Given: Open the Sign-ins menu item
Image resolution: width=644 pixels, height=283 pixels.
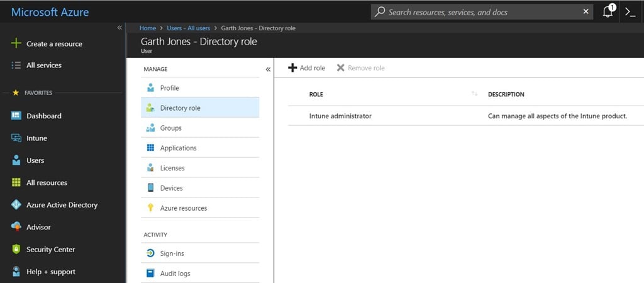Looking at the screenshot, I should [x=200, y=253].
